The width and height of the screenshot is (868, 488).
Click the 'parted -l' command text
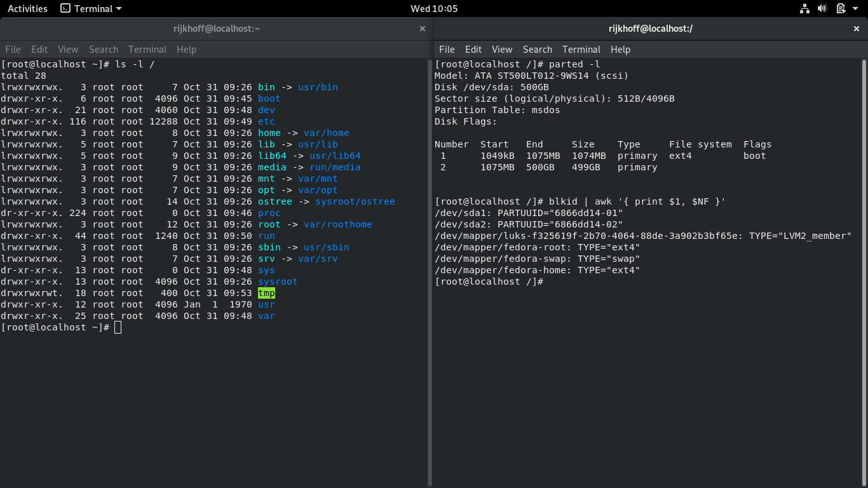(574, 64)
